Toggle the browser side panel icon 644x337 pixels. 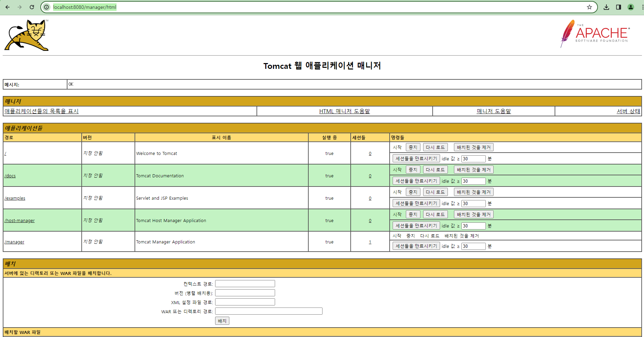(619, 7)
